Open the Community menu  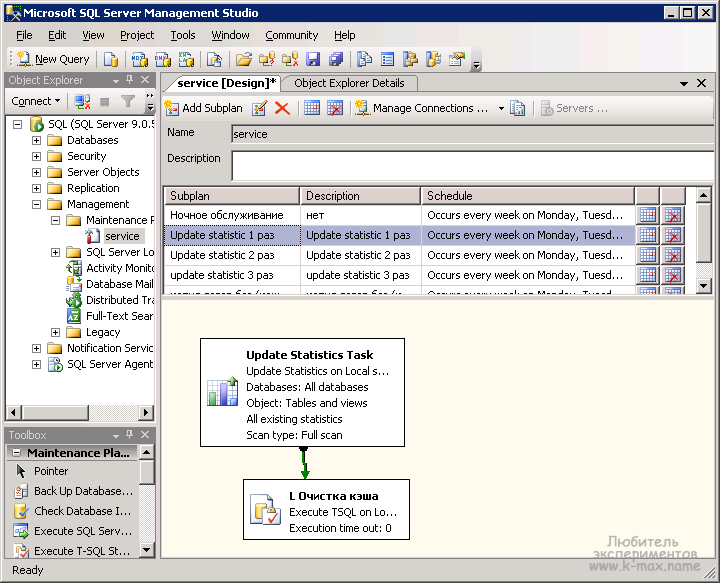point(292,35)
